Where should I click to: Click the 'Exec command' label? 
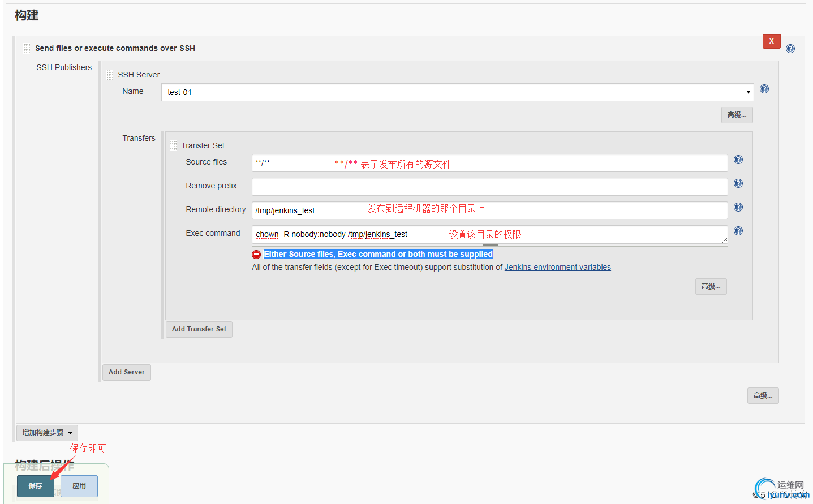213,233
